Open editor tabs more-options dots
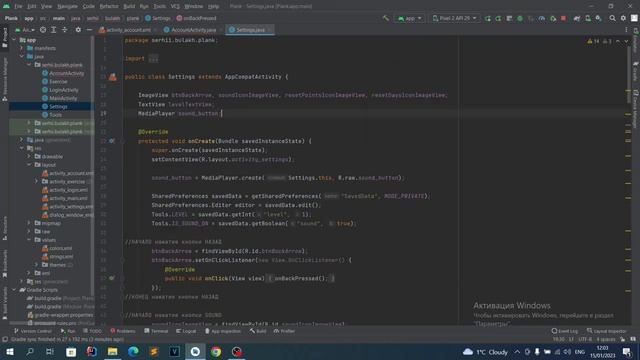 pyautogui.click(x=626, y=30)
